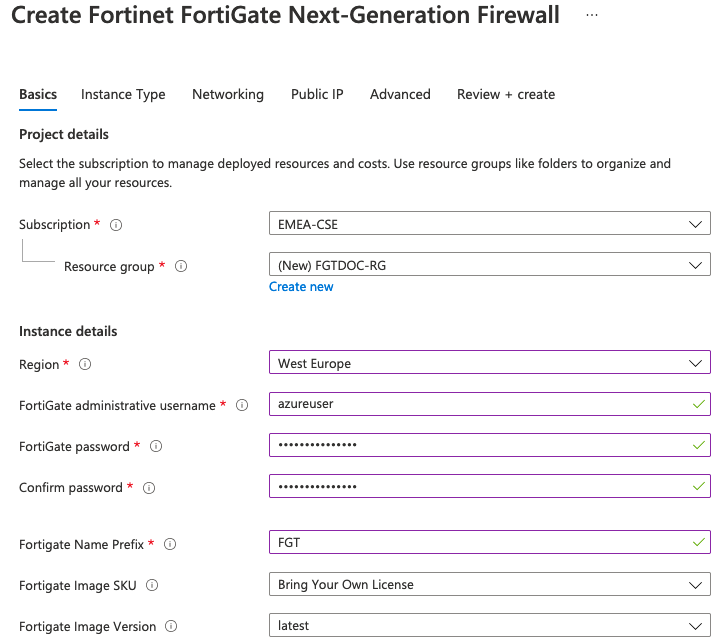The image size is (717, 642).
Task: Go to the Review + create tab
Action: [x=506, y=94]
